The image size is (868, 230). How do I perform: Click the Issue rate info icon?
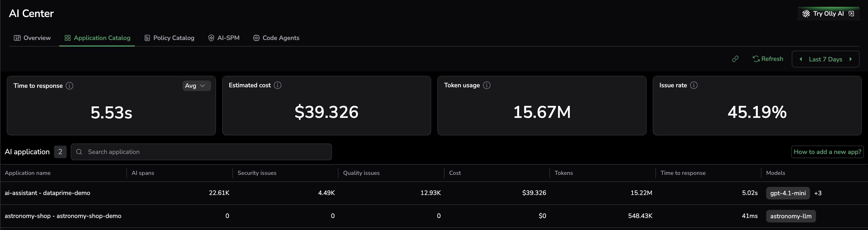click(694, 85)
